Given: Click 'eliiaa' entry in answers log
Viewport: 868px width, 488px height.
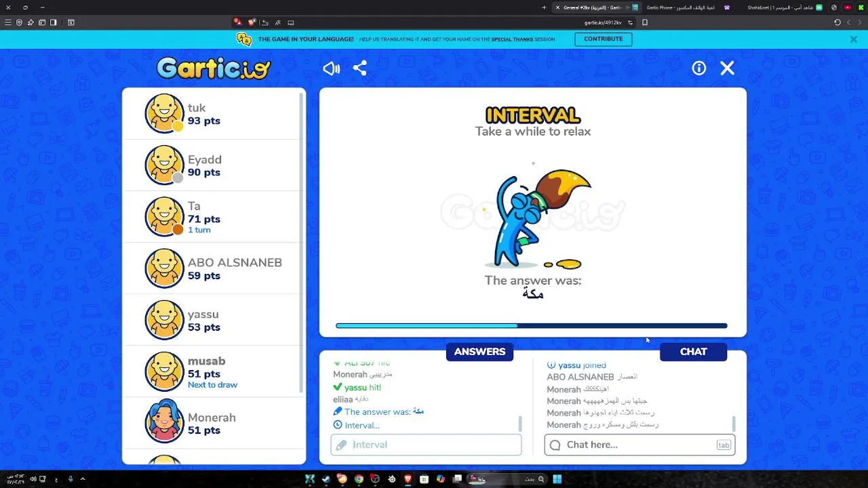Looking at the screenshot, I should tap(351, 400).
